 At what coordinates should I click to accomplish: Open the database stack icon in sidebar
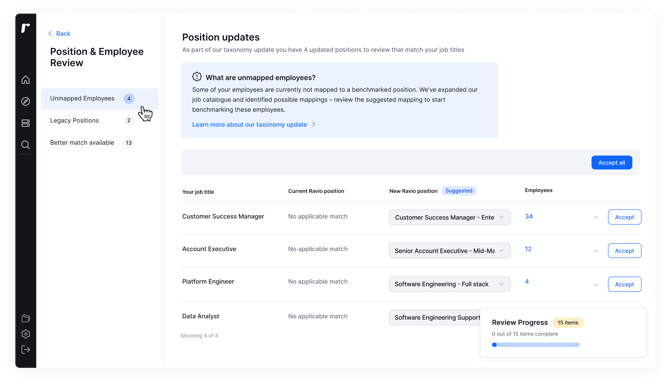(x=26, y=123)
